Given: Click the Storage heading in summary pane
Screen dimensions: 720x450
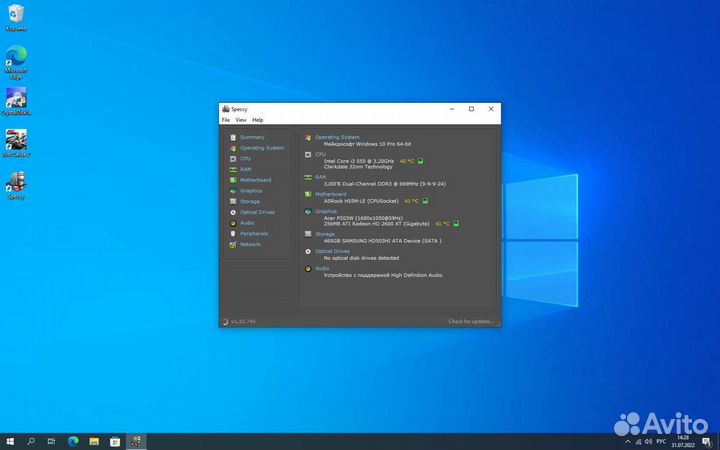Looking at the screenshot, I should [x=325, y=234].
